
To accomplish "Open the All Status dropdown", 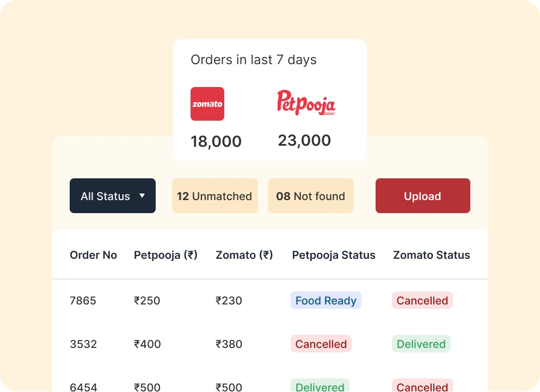I will tap(112, 196).
